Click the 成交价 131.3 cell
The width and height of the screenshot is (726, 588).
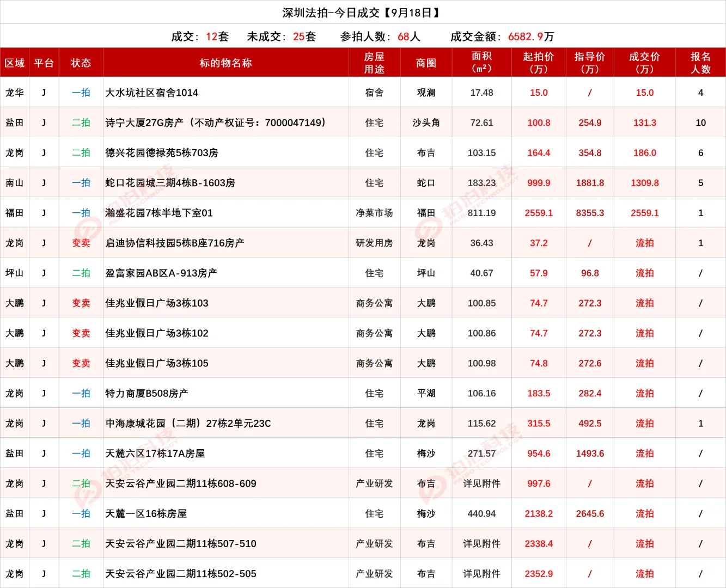pyautogui.click(x=645, y=122)
